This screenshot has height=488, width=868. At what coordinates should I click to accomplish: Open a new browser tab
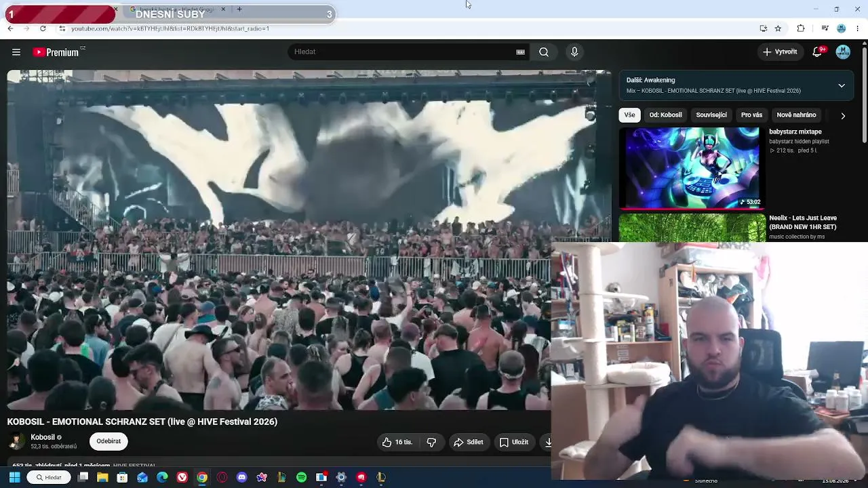239,9
